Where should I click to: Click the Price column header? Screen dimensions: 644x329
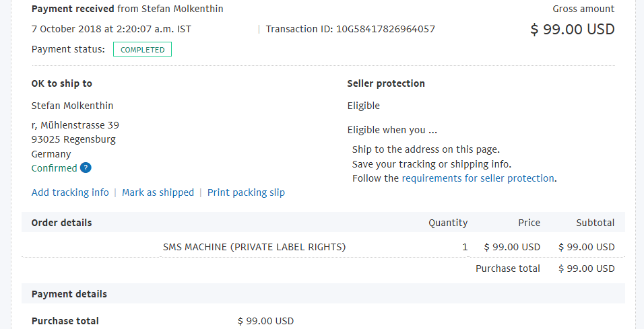[x=529, y=223]
